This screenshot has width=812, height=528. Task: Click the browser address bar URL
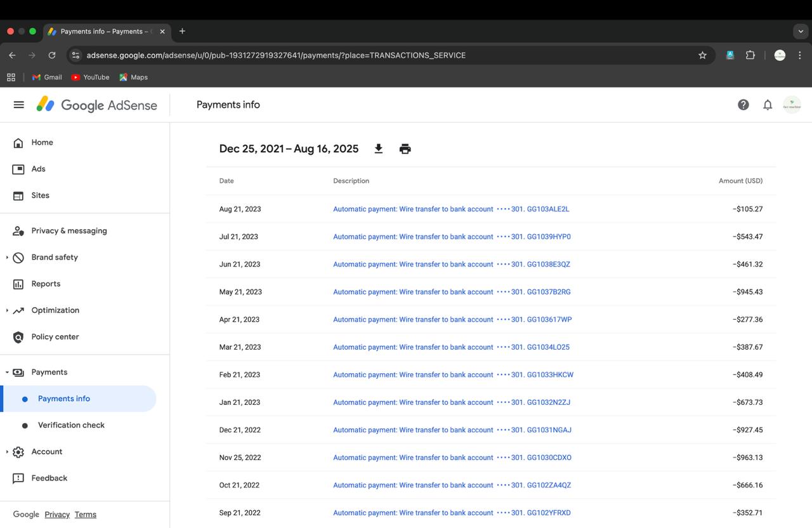[276, 55]
